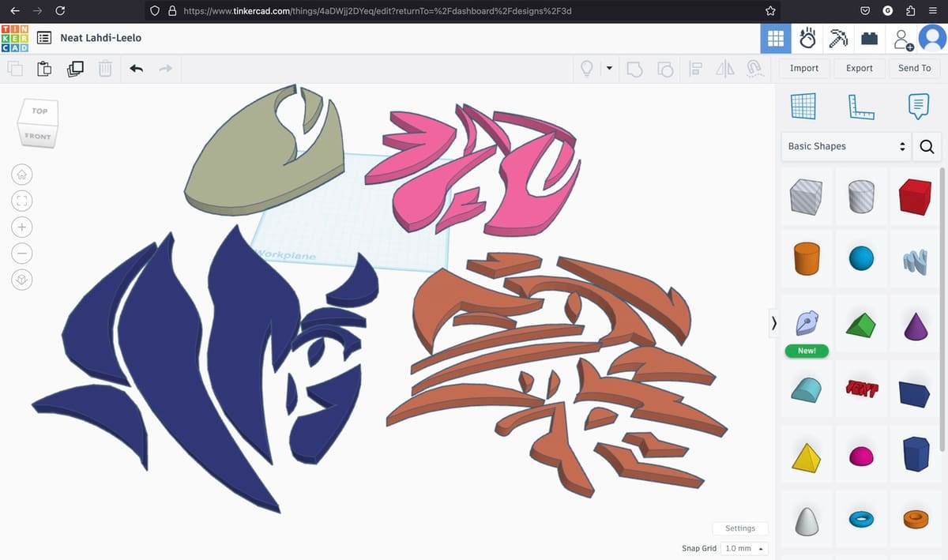948x560 pixels.
Task: Click the Cruise magnet tool
Action: pos(754,69)
